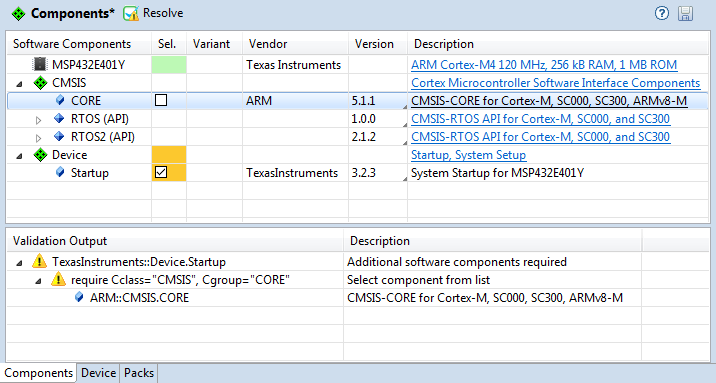Click the Version column header
The width and height of the screenshot is (716, 383).
pos(378,44)
